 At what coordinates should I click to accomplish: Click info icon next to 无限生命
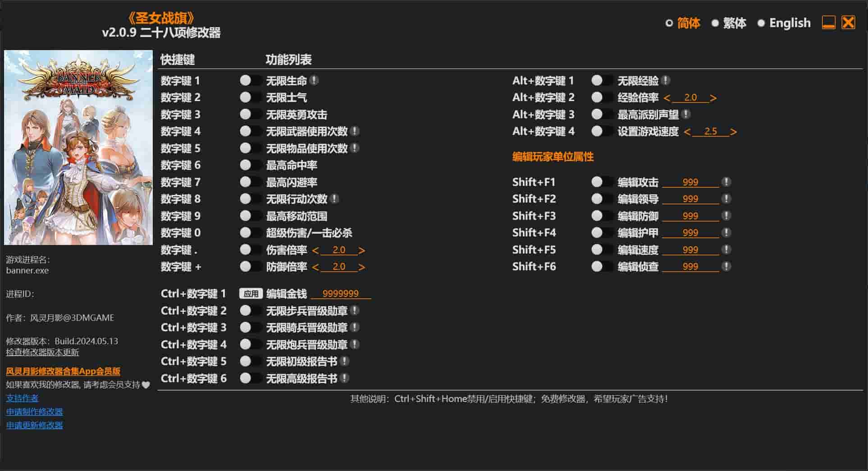315,81
